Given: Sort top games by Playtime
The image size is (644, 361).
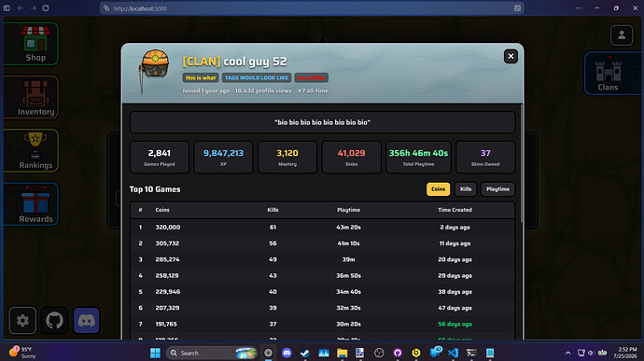Looking at the screenshot, I should (x=497, y=189).
